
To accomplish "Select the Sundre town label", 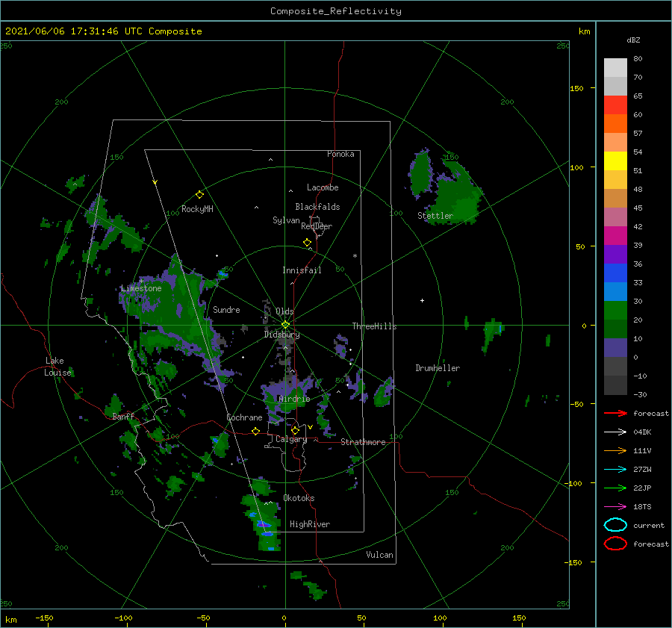I will point(226,310).
